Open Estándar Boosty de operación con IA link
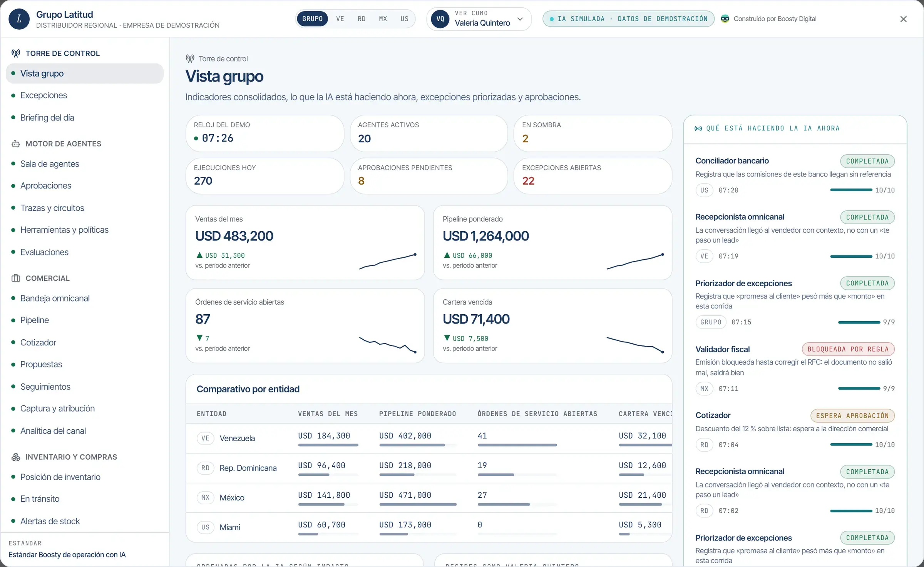The height and width of the screenshot is (567, 924). click(67, 555)
